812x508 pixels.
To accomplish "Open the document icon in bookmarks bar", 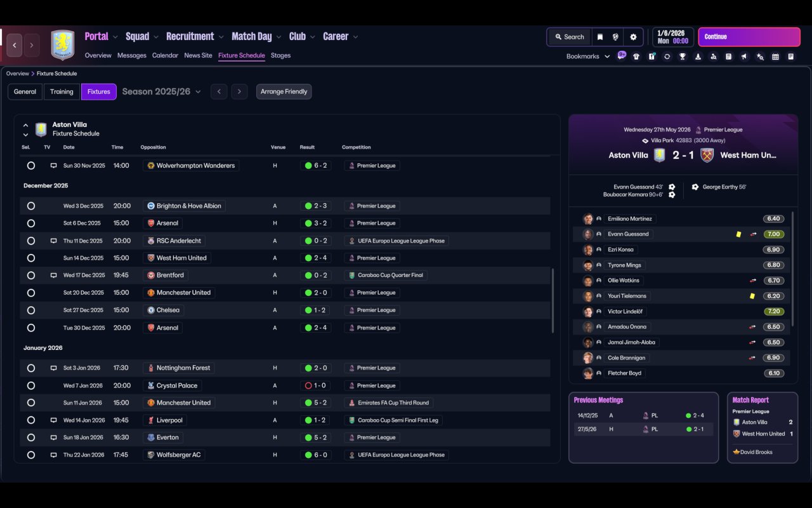I will point(729,57).
